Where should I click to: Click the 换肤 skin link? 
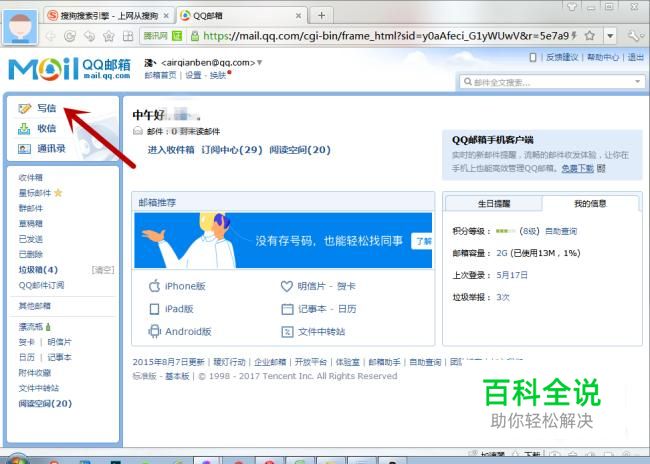point(218,75)
